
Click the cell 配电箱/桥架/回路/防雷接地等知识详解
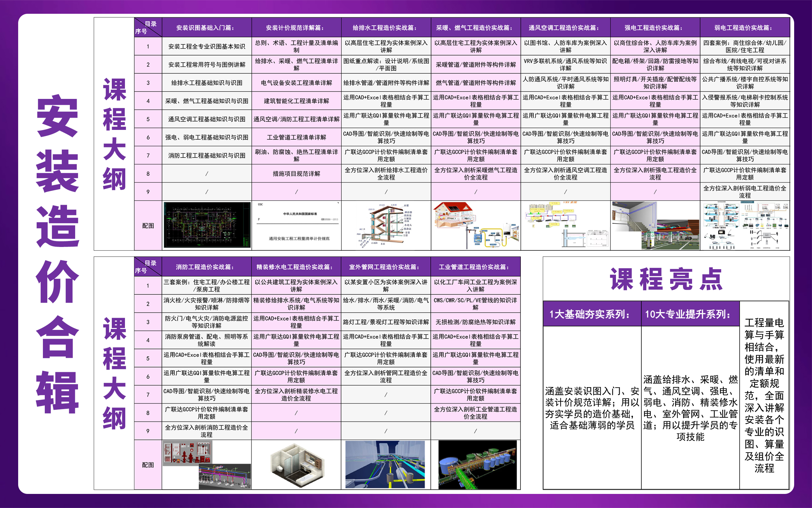point(655,64)
